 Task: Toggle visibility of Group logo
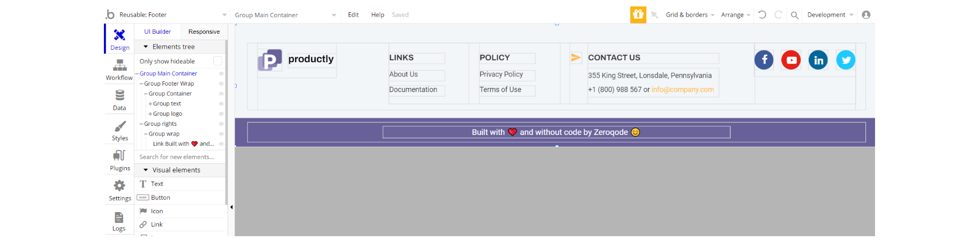pyautogui.click(x=221, y=114)
